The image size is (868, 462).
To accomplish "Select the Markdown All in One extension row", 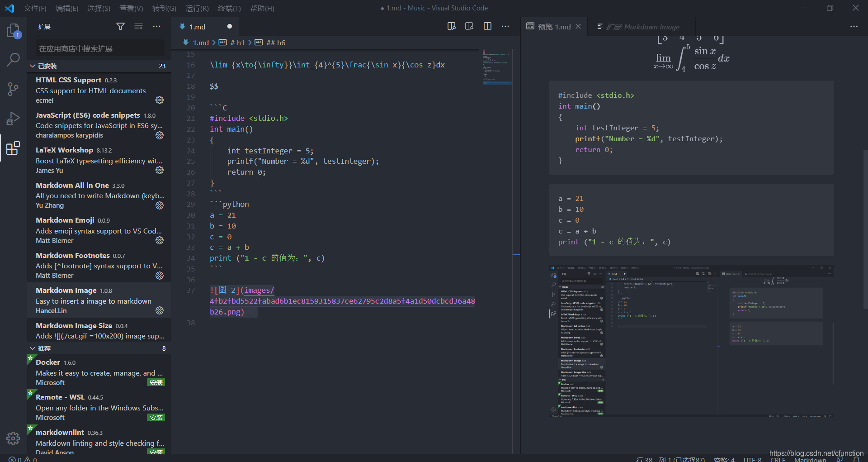I will pos(99,195).
